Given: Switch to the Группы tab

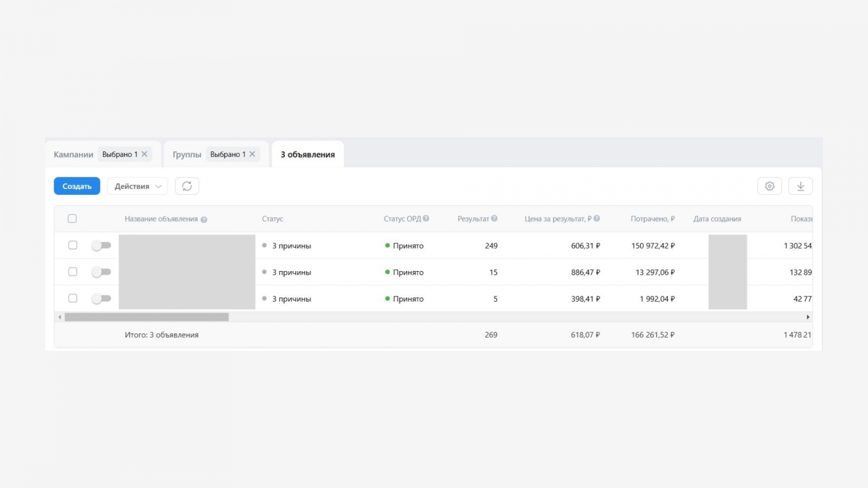Looking at the screenshot, I should coord(187,155).
